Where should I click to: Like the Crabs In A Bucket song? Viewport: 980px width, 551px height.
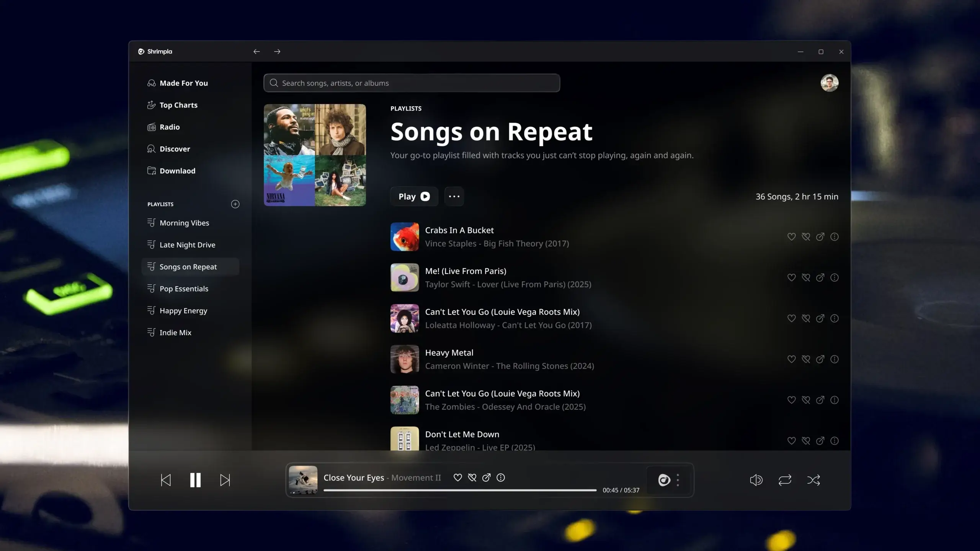tap(791, 237)
